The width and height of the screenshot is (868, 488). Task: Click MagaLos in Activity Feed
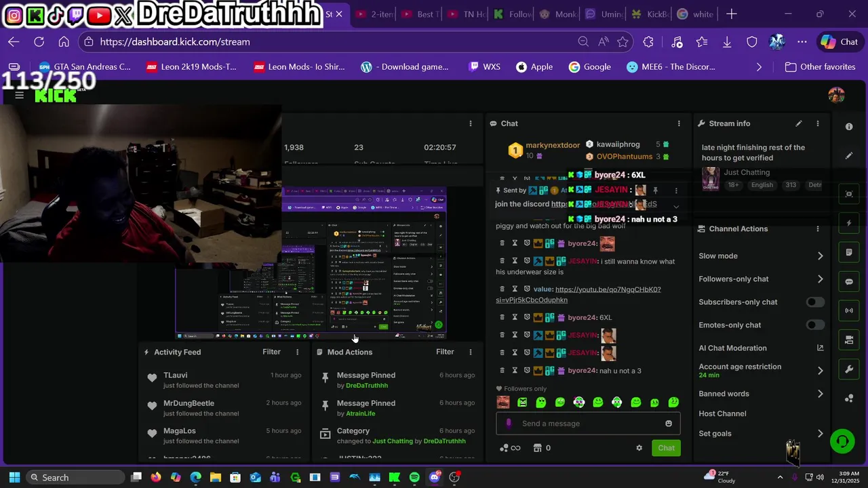179,431
